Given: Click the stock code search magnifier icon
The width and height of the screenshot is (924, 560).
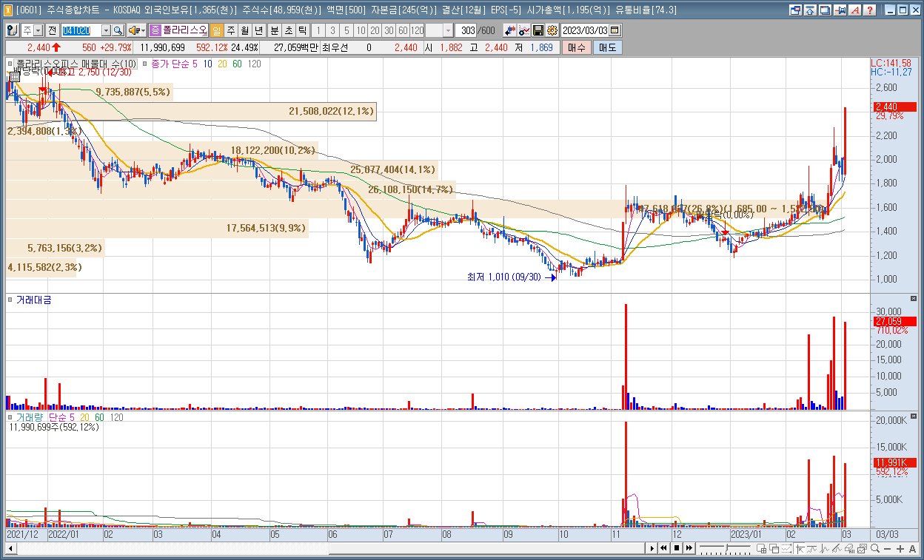Looking at the screenshot, I should (118, 30).
